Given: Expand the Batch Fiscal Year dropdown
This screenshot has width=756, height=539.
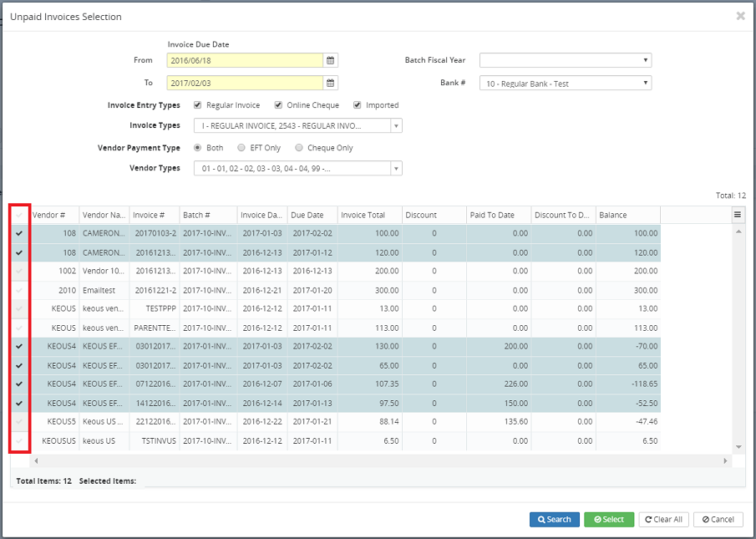Looking at the screenshot, I should coord(565,60).
